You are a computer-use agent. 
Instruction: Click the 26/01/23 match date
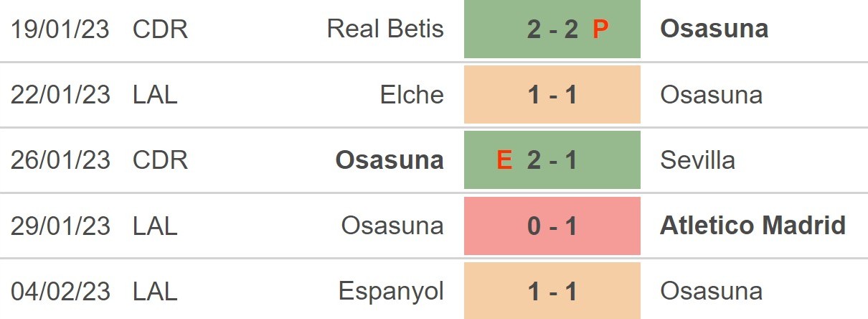(61, 160)
